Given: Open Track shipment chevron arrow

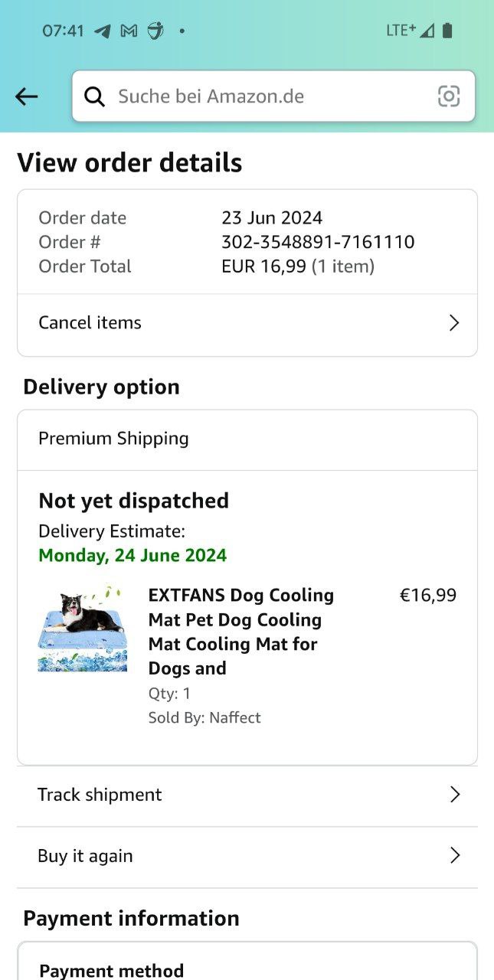Looking at the screenshot, I should tap(454, 795).
